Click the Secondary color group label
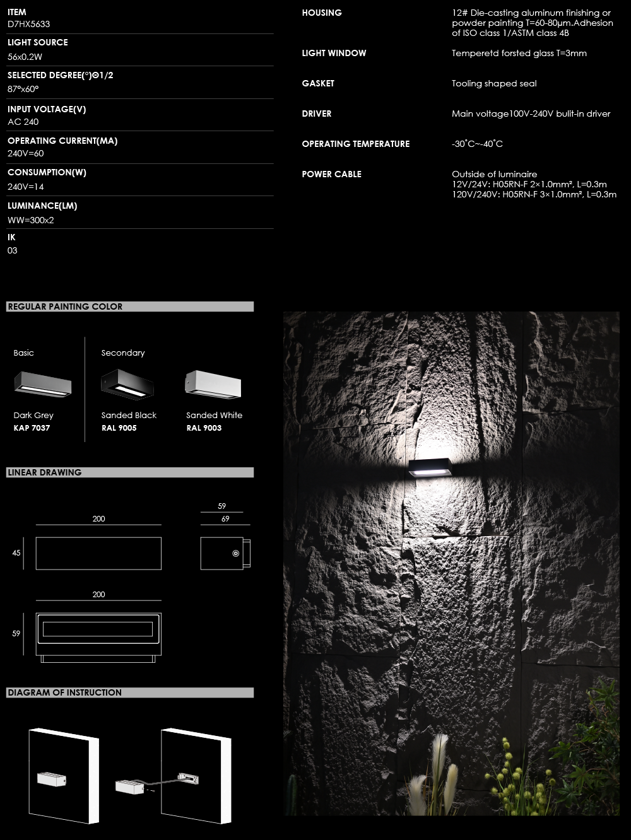The height and width of the screenshot is (840, 631). tap(123, 353)
